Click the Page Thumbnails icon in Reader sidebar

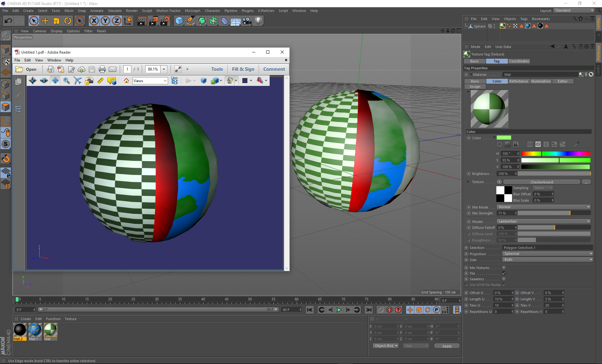[x=18, y=82]
